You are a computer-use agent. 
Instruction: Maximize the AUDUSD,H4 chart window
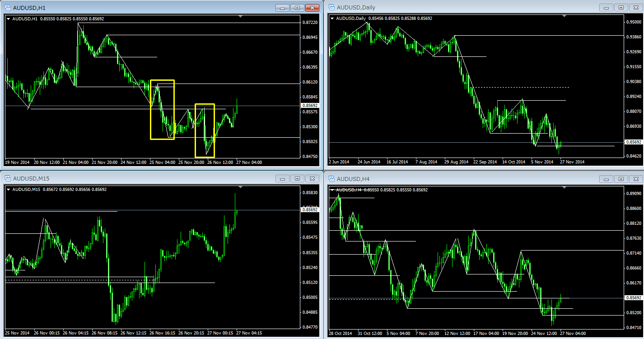click(x=621, y=179)
